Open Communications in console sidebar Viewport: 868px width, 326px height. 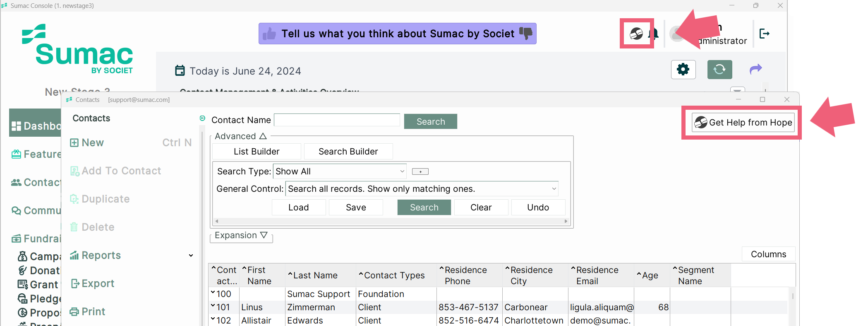coord(36,210)
